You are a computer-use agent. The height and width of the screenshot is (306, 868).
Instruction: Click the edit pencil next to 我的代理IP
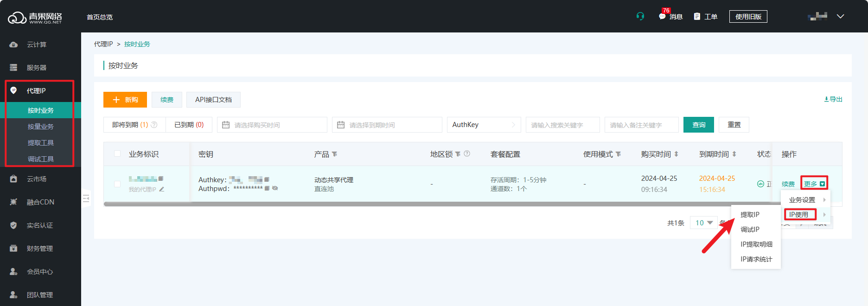(x=162, y=189)
